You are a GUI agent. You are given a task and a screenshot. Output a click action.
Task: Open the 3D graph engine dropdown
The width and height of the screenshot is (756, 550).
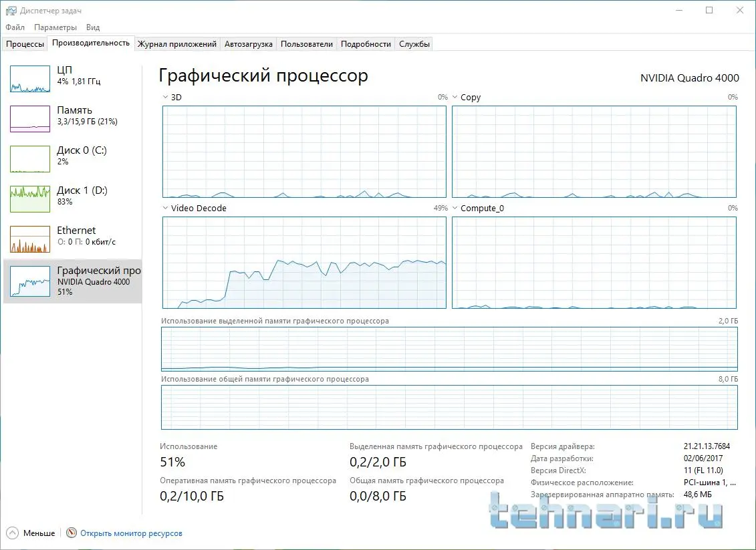165,98
